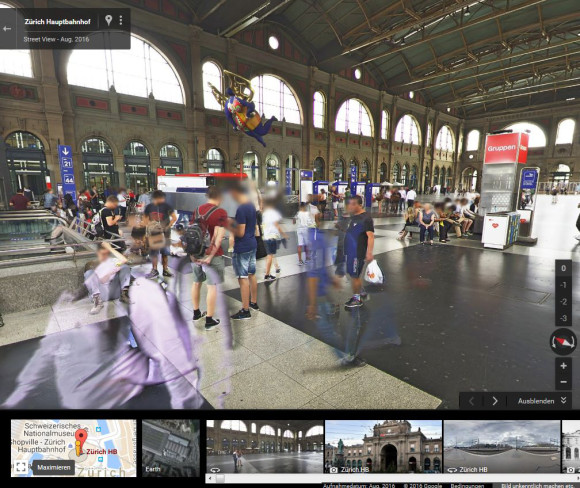Click the location pin icon in header
The width and height of the screenshot is (580, 488).
click(108, 20)
